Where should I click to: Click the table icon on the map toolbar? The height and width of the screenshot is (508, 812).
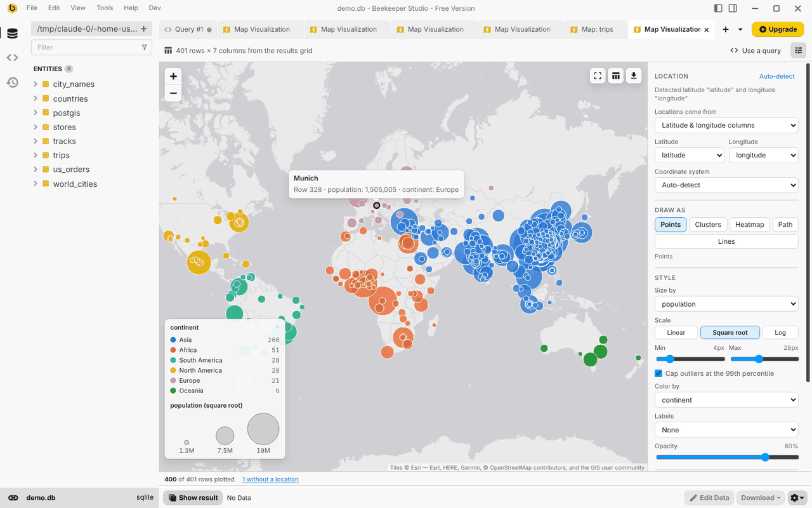616,76
